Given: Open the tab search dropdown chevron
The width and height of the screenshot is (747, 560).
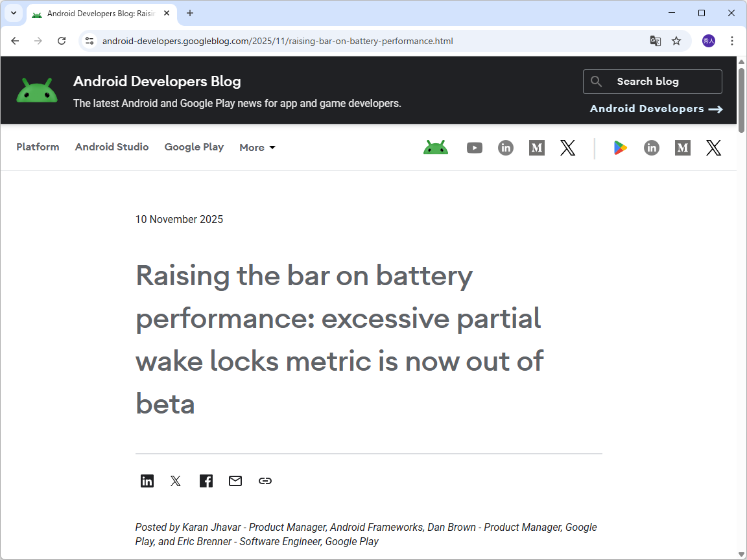Looking at the screenshot, I should (14, 13).
